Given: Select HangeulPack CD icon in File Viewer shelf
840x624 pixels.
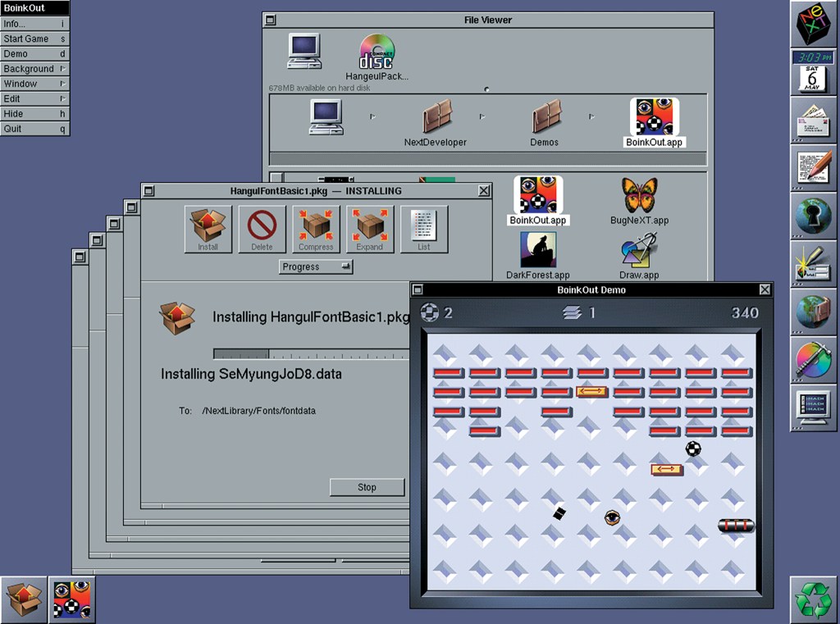Looking at the screenshot, I should pyautogui.click(x=377, y=57).
